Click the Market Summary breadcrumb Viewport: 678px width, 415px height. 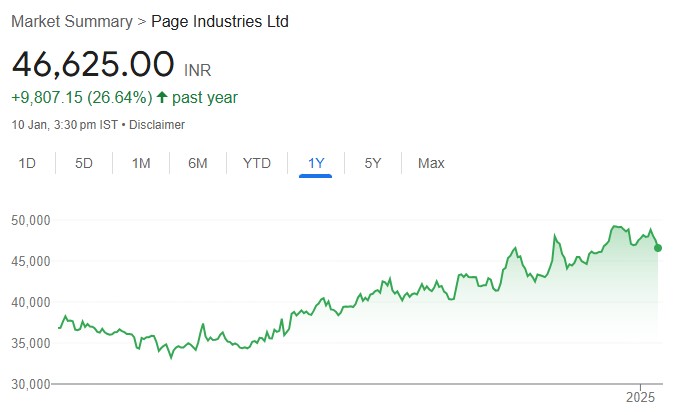point(71,21)
